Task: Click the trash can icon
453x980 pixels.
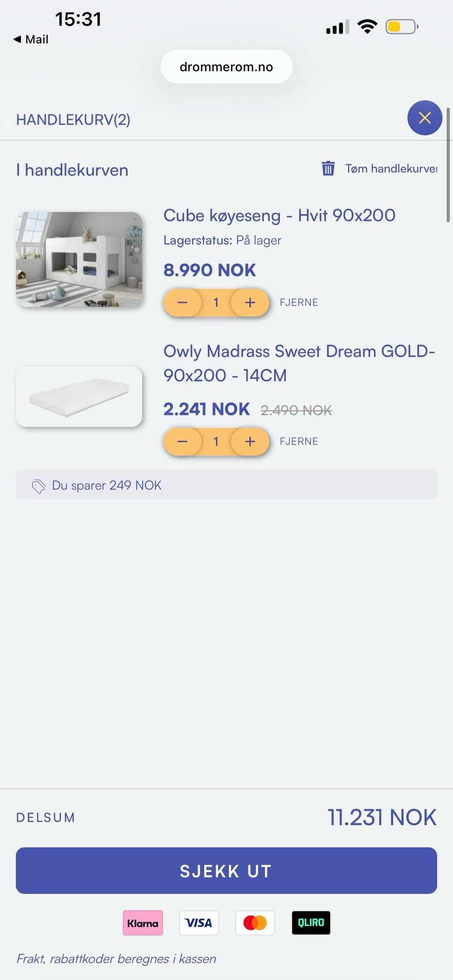Action: pyautogui.click(x=328, y=168)
